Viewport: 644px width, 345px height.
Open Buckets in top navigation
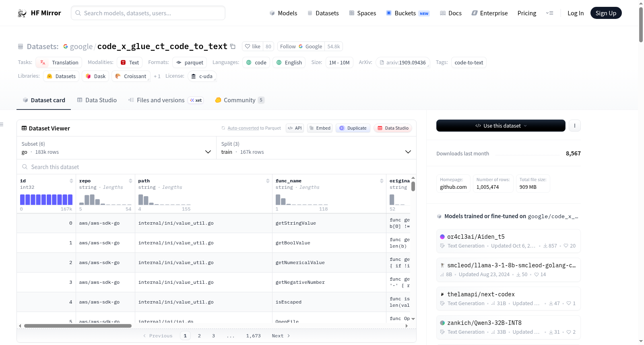[408, 13]
